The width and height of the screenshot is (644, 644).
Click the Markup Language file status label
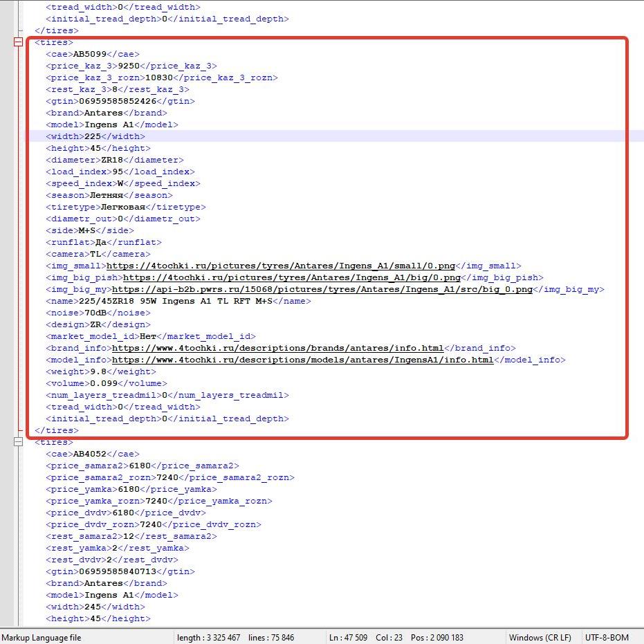[x=42, y=638]
